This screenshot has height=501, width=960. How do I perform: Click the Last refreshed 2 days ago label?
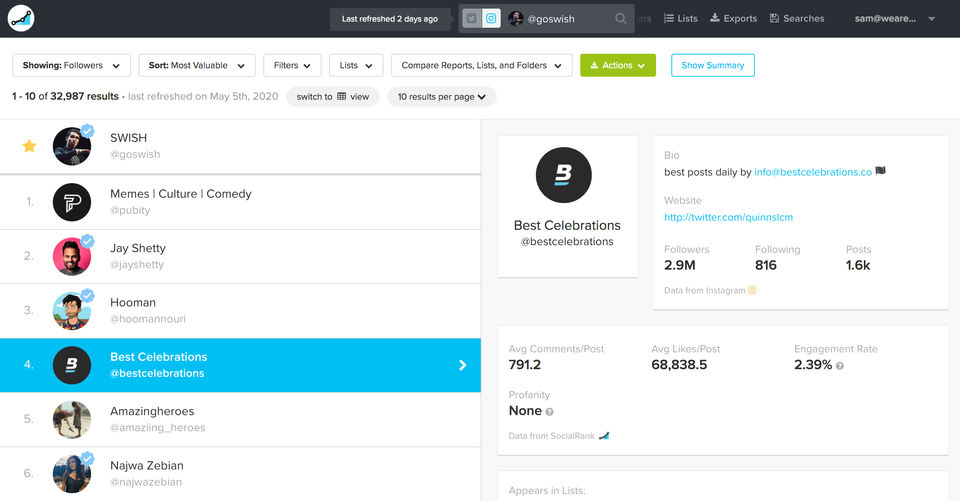389,19
